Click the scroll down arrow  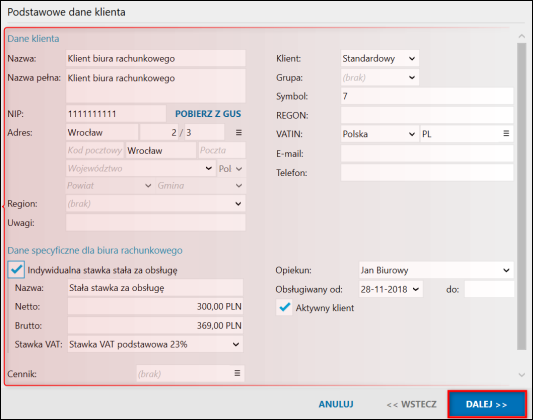click(521, 375)
